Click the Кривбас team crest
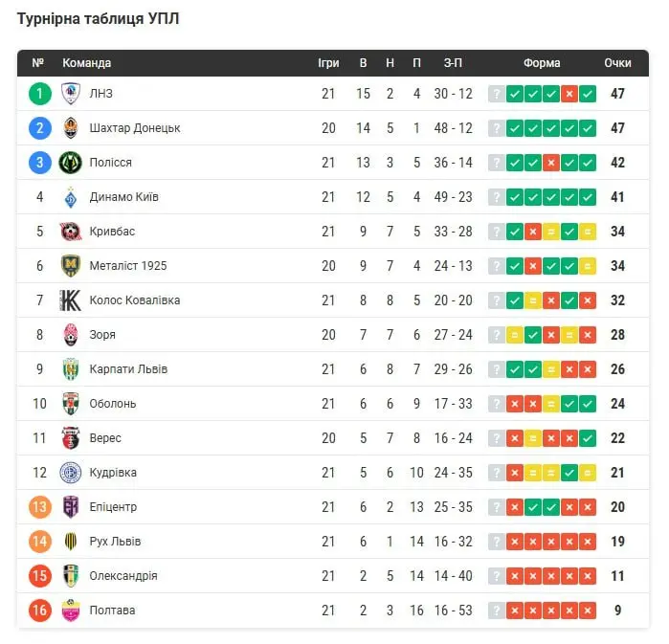Viewport: 669px width, 644px height. 71,232
